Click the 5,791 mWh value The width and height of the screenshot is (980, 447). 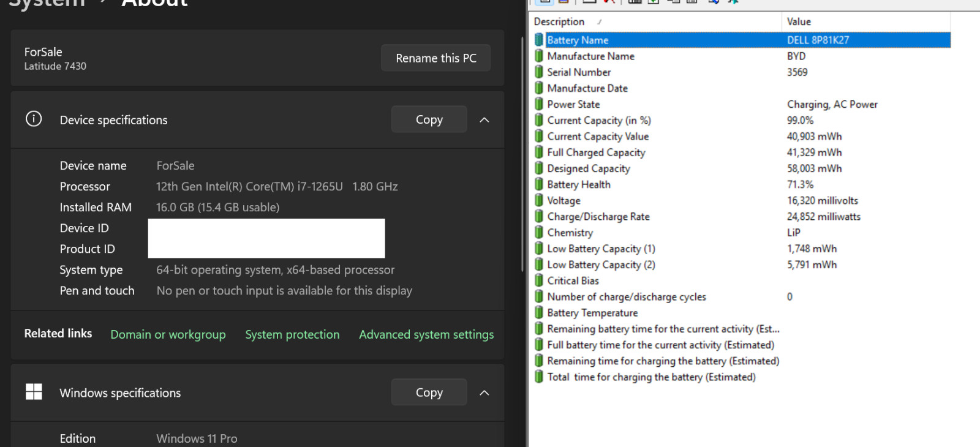click(812, 265)
